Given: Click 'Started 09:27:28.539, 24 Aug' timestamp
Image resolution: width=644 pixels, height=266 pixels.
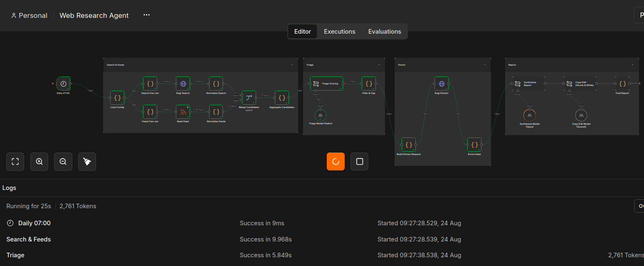Looking at the screenshot, I should pyautogui.click(x=419, y=239).
